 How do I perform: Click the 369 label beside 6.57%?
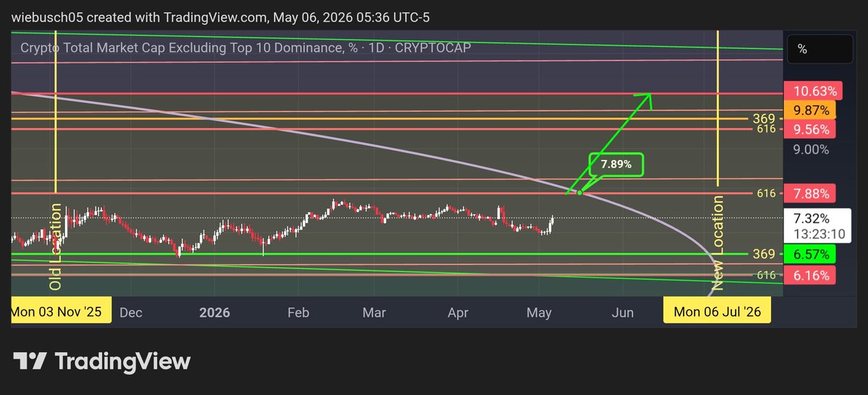pos(764,254)
